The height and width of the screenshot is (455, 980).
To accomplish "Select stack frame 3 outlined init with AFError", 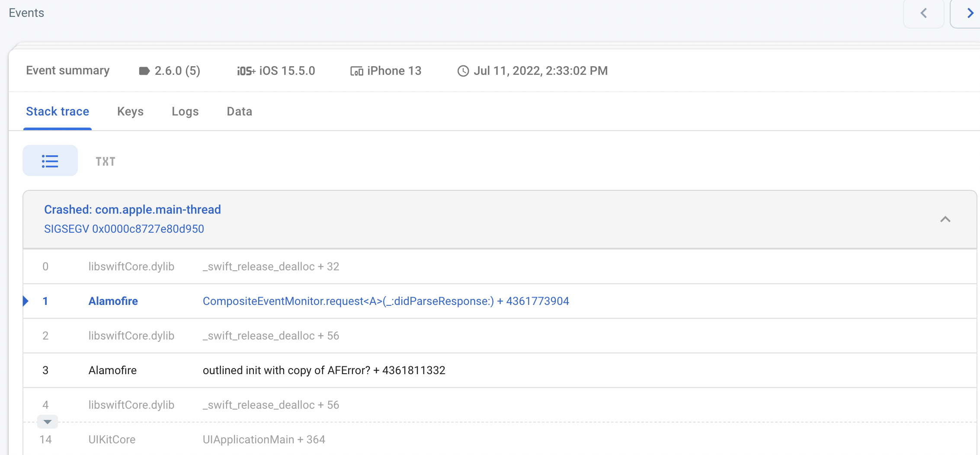I will coord(323,370).
